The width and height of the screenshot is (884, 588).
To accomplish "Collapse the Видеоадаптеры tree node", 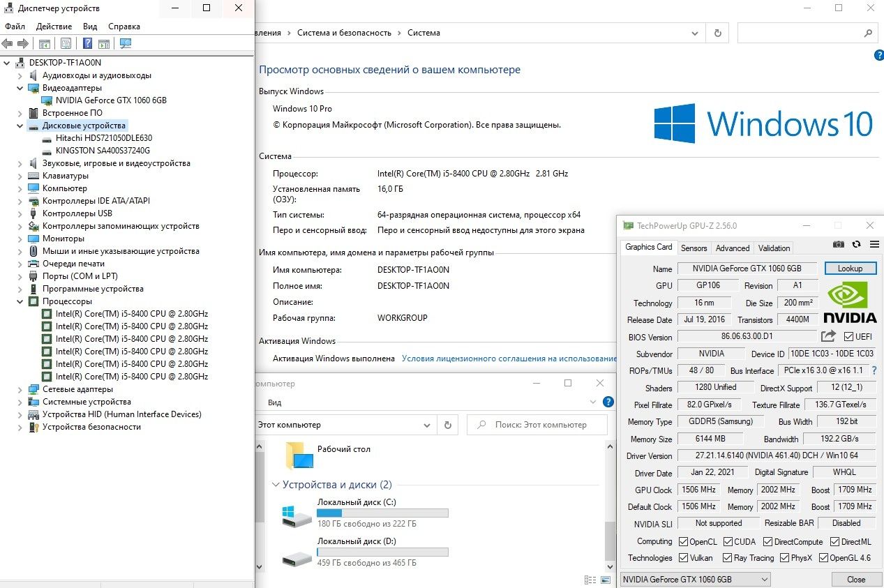I will (20, 88).
